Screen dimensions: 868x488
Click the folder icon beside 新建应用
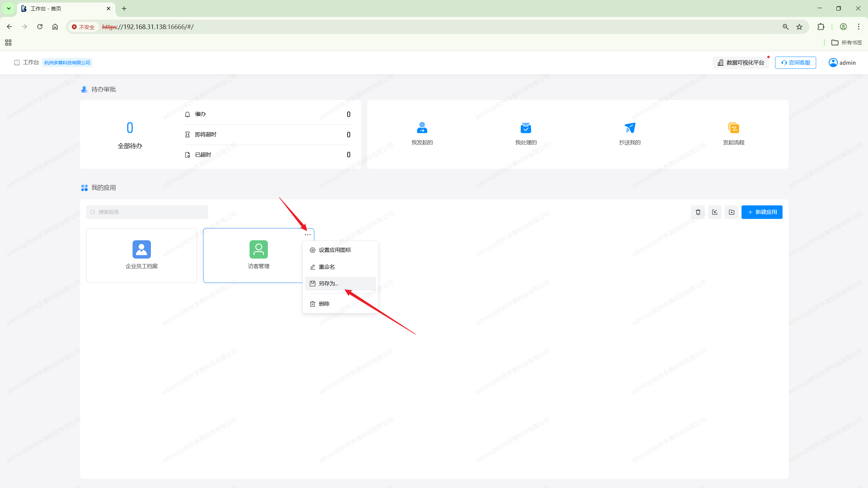[x=731, y=212]
